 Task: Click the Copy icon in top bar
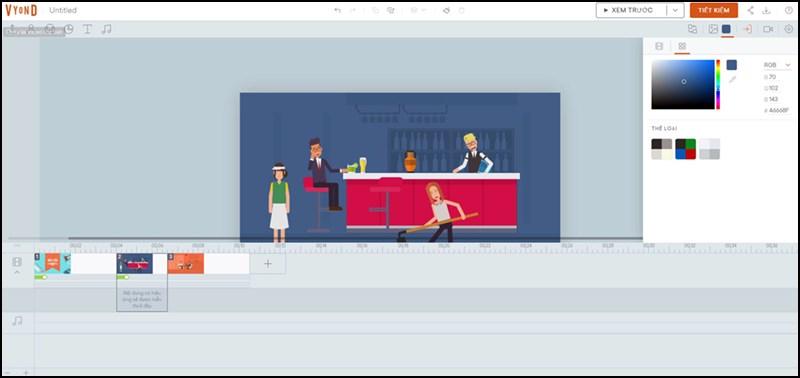pyautogui.click(x=376, y=10)
